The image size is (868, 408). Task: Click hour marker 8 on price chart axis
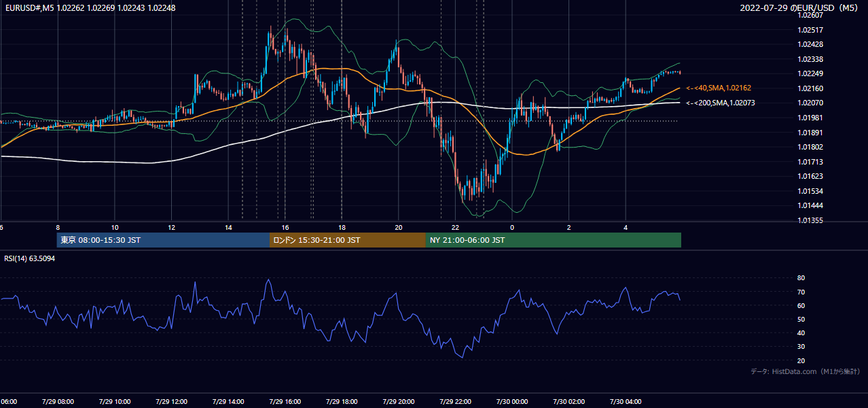[58, 227]
